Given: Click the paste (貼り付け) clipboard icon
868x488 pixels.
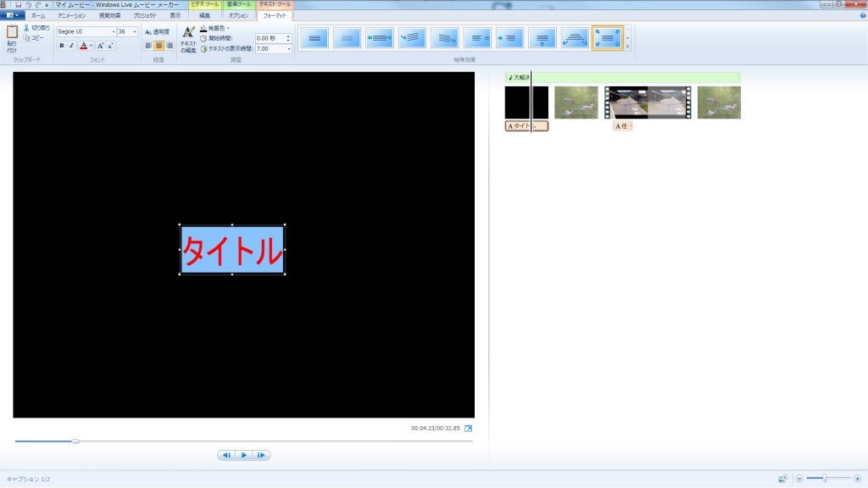Looking at the screenshot, I should (x=12, y=36).
